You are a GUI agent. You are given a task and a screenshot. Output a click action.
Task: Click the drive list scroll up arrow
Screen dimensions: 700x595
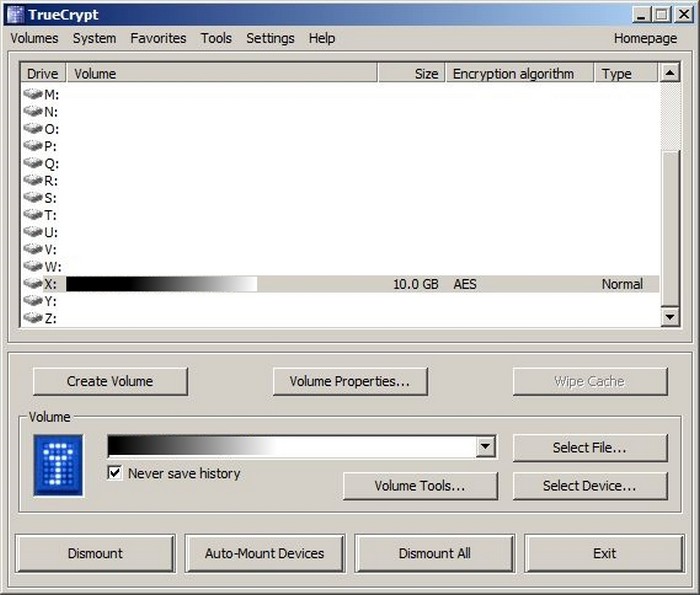point(670,73)
